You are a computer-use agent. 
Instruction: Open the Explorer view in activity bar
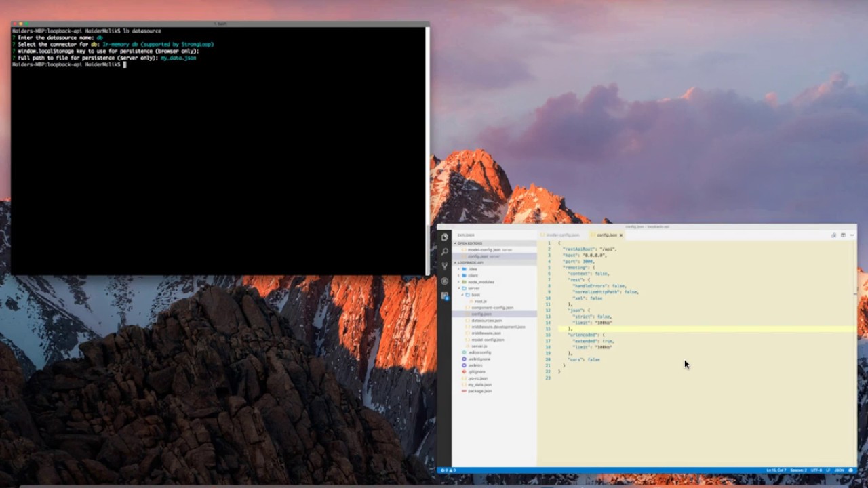[445, 237]
